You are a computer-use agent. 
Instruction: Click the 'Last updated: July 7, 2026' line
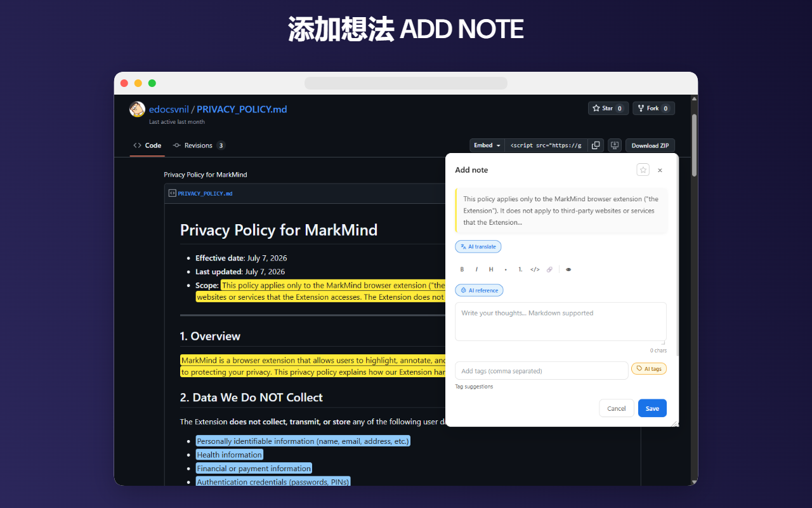(240, 272)
